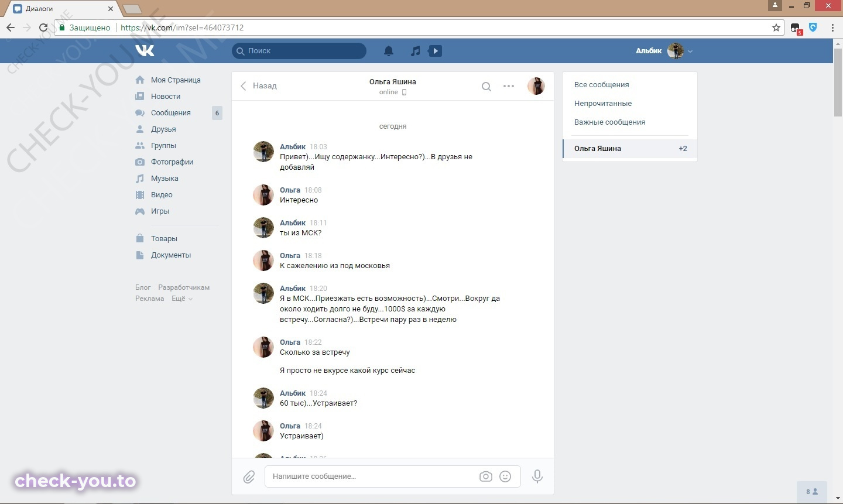Click the unread counter 6 beside Сообщения
The image size is (843, 504).
pyautogui.click(x=217, y=113)
